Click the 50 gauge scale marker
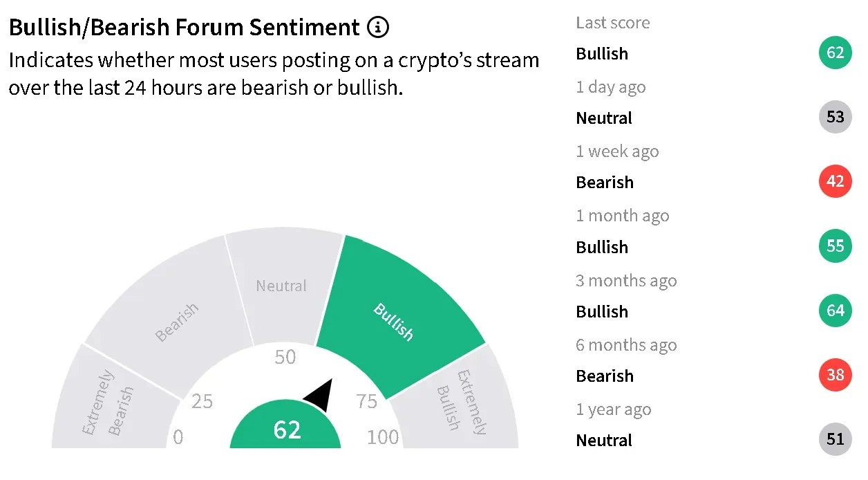This screenshot has height=480, width=868. pyautogui.click(x=285, y=357)
